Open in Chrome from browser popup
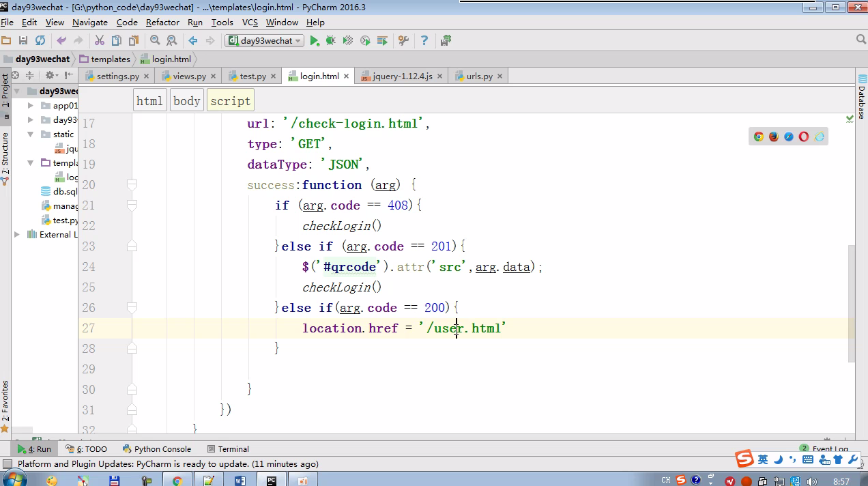 click(758, 137)
